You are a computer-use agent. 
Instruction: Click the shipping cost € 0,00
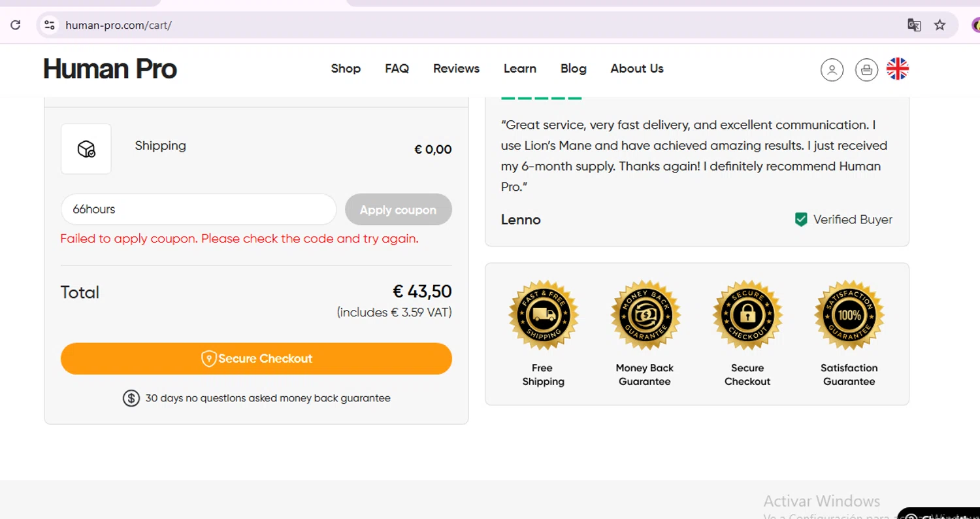433,150
